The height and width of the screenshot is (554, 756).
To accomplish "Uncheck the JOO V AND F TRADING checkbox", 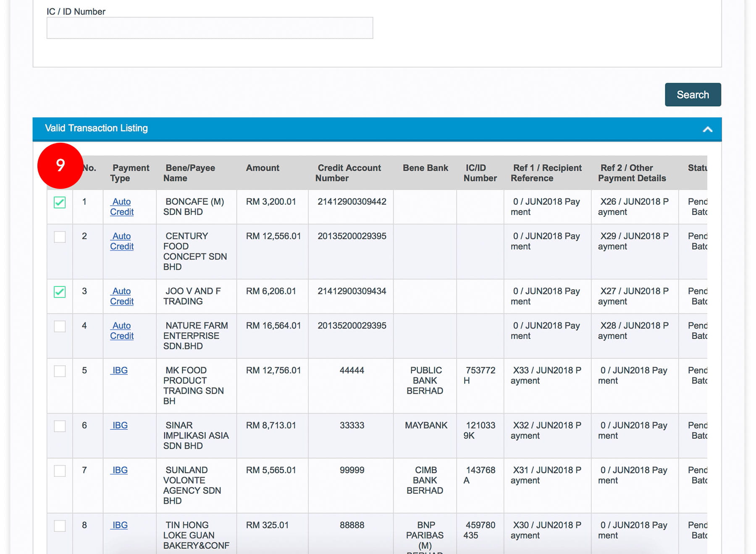I will [x=60, y=292].
